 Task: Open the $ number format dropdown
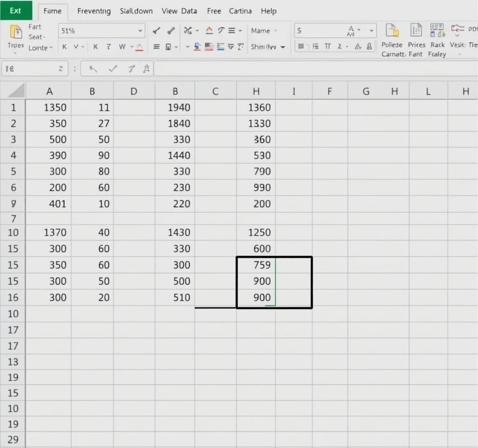point(372,31)
